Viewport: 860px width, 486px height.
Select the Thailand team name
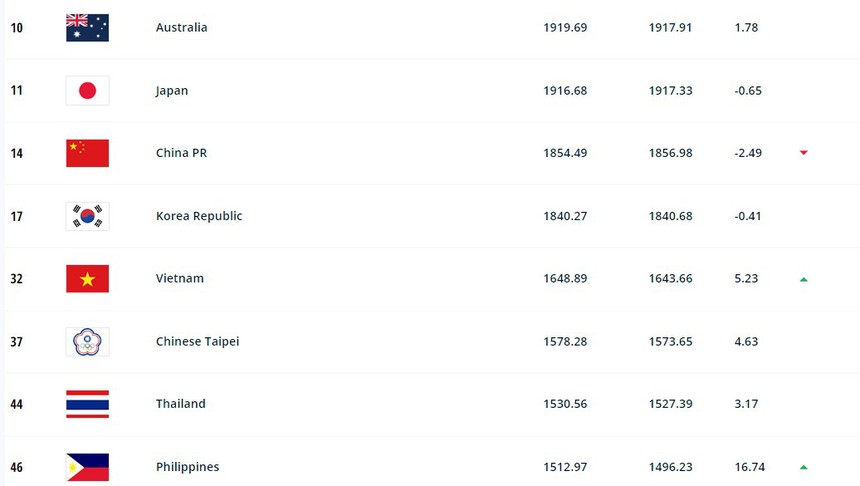click(x=181, y=404)
